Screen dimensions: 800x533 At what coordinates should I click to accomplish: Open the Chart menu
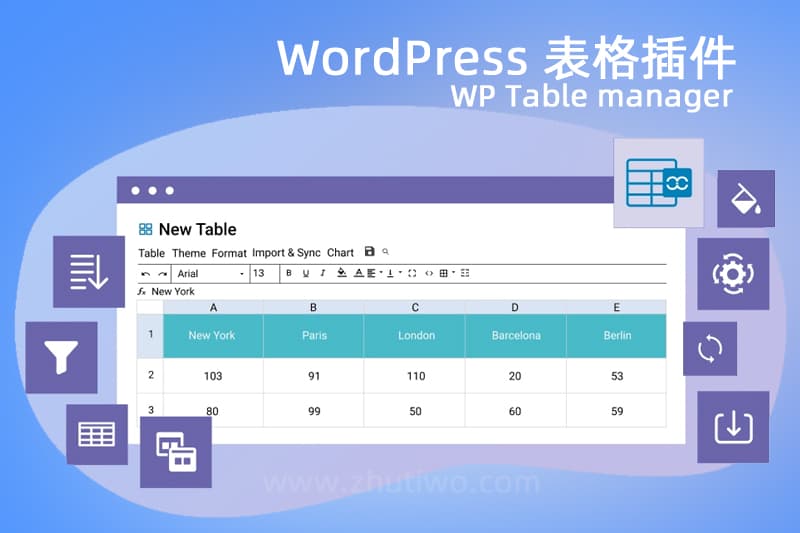click(x=340, y=253)
